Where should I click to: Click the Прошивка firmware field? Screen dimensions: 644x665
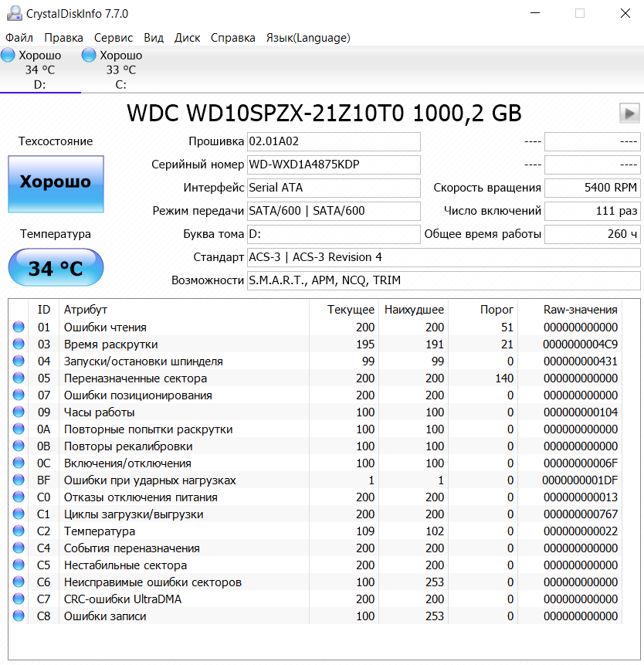[334, 141]
